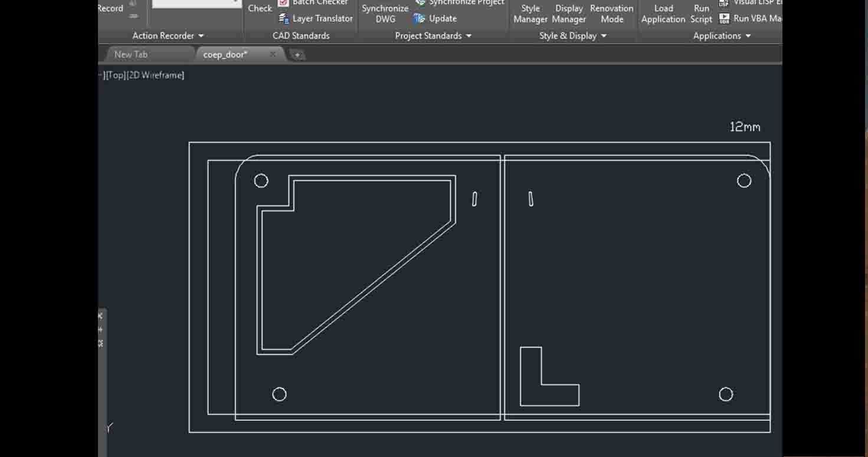Click the Batch Checker icon
Screen dimensions: 868x457
284,3
